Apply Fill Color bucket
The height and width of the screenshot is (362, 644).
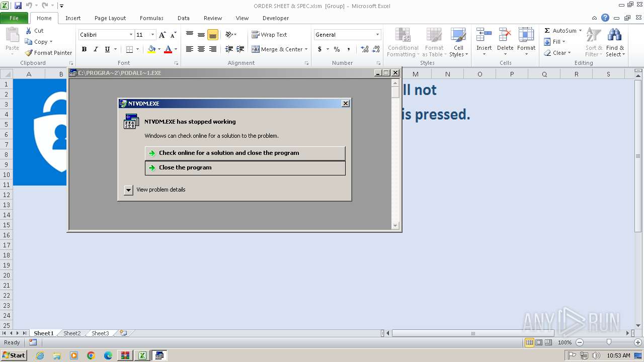tap(151, 49)
